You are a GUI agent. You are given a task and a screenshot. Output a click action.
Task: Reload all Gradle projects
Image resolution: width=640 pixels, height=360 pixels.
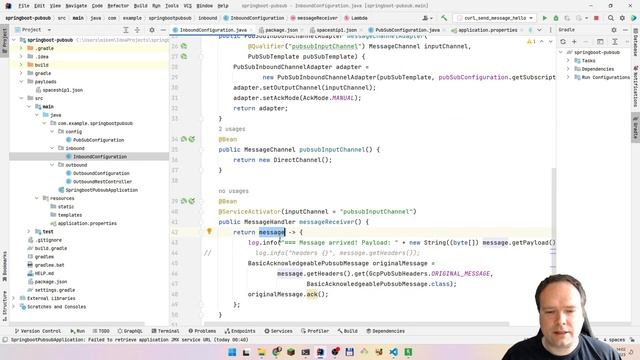coord(563,42)
